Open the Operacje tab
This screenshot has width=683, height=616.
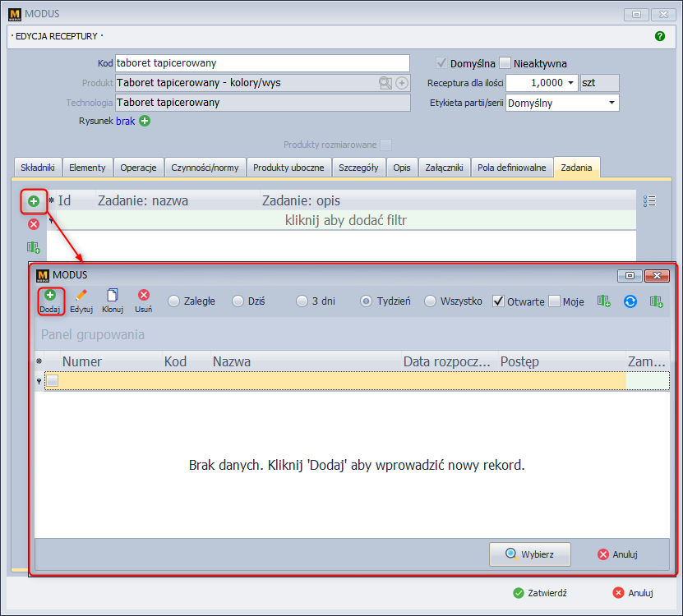tap(138, 168)
